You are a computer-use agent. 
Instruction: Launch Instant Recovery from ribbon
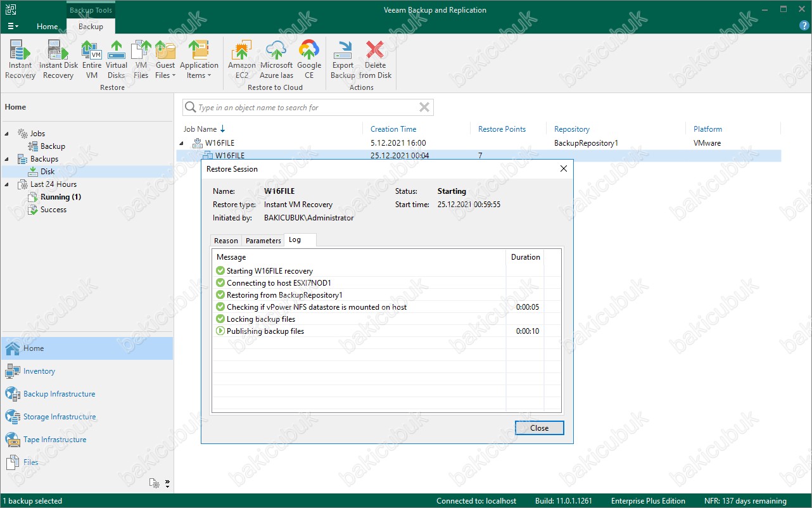click(x=20, y=60)
